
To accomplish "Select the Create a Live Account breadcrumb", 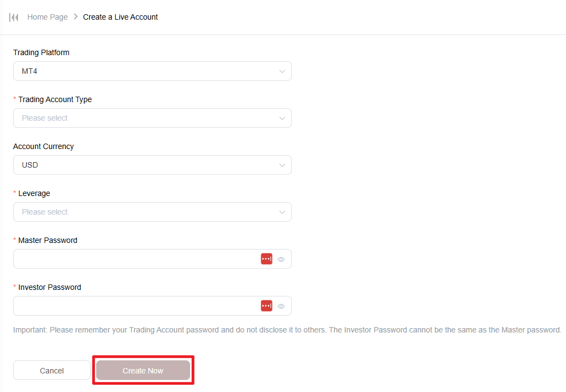I will [120, 17].
